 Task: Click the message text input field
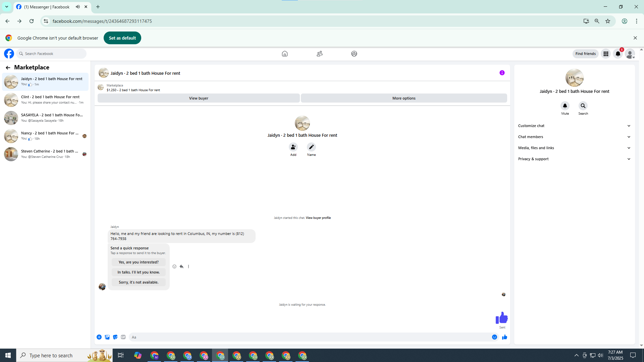click(309, 337)
